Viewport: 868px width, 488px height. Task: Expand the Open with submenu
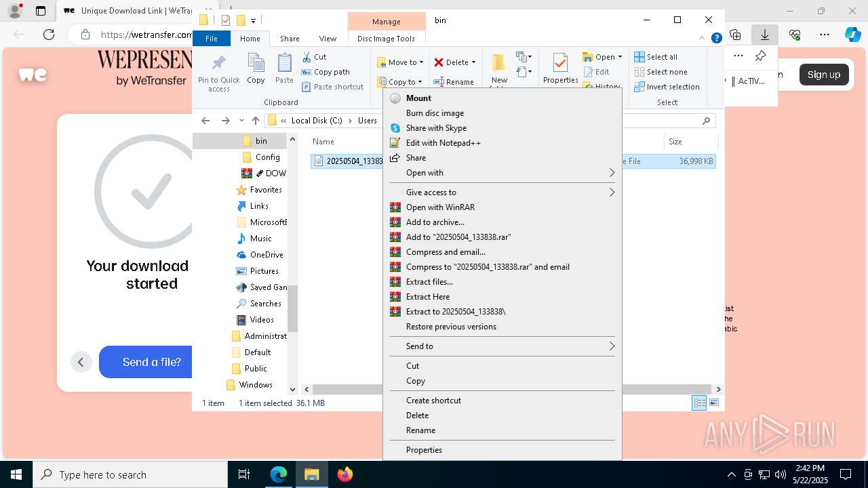pyautogui.click(x=502, y=173)
